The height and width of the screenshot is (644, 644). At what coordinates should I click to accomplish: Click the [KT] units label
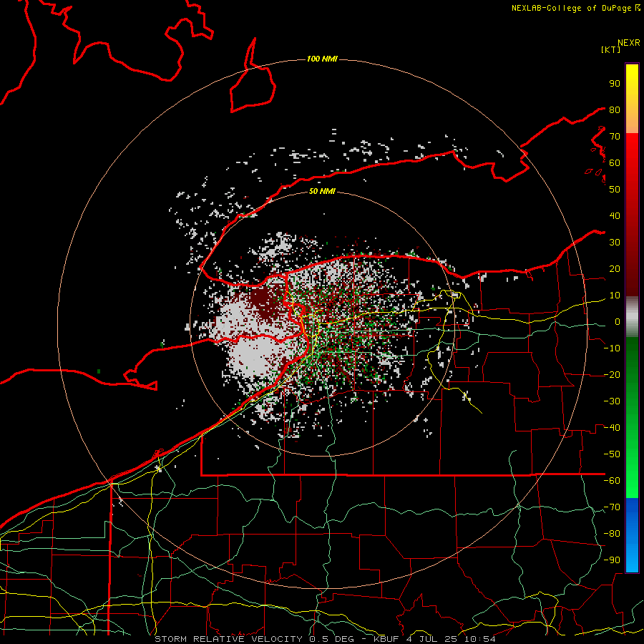[x=611, y=49]
